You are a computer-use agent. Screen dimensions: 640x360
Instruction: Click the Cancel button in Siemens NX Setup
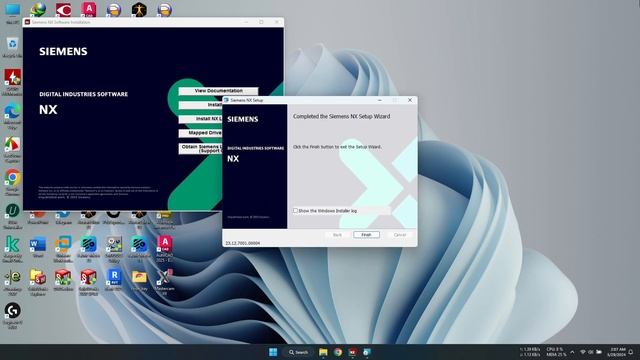400,235
